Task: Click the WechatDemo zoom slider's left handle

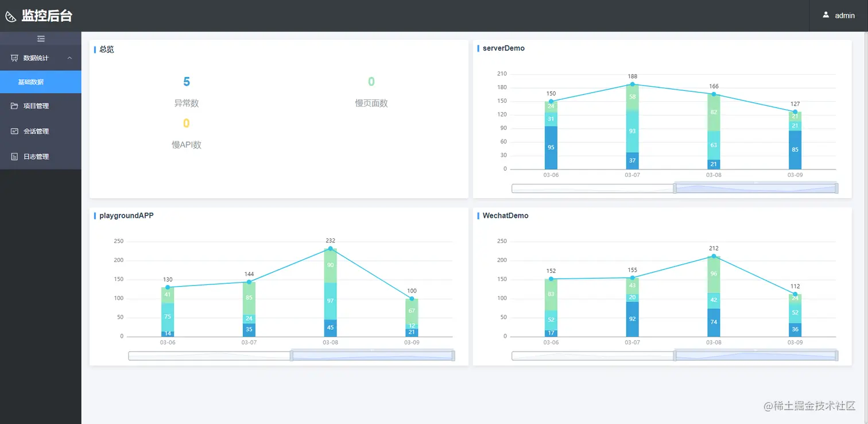Action: [x=675, y=356]
